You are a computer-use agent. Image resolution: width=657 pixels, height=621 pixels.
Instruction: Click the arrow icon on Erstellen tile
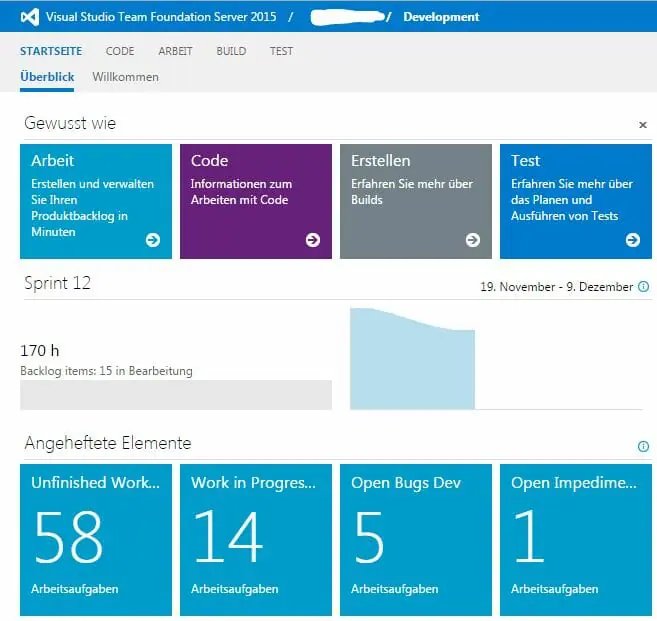[473, 240]
